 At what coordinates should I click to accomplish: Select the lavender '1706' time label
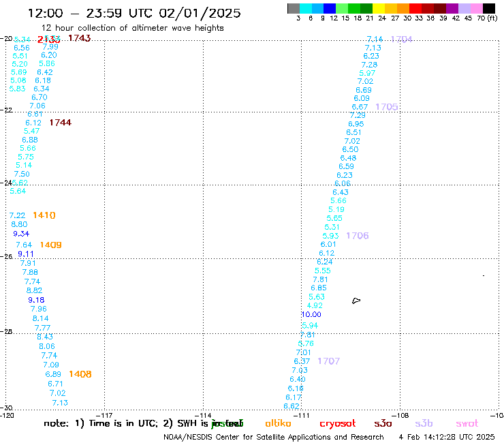(x=358, y=236)
